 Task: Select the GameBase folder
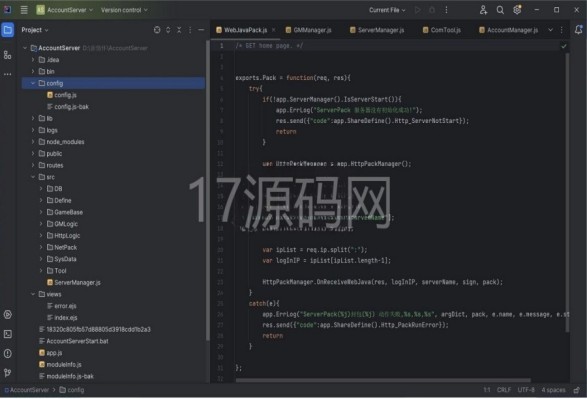[65, 212]
